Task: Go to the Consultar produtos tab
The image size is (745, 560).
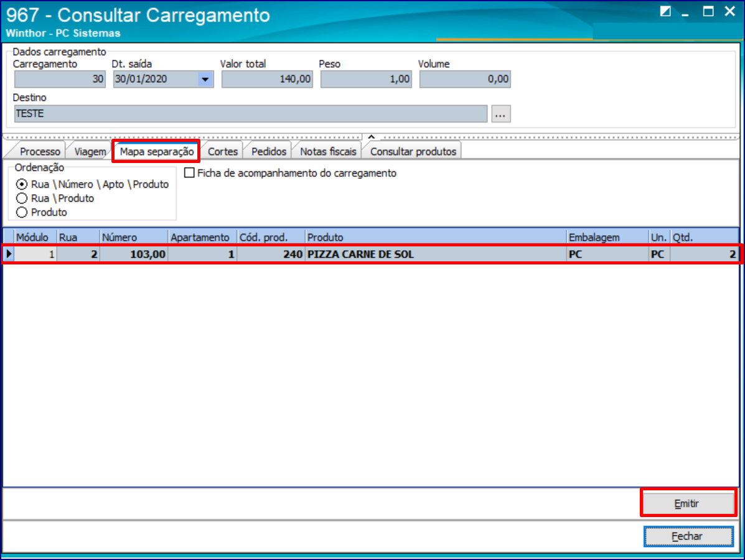Action: tap(413, 152)
